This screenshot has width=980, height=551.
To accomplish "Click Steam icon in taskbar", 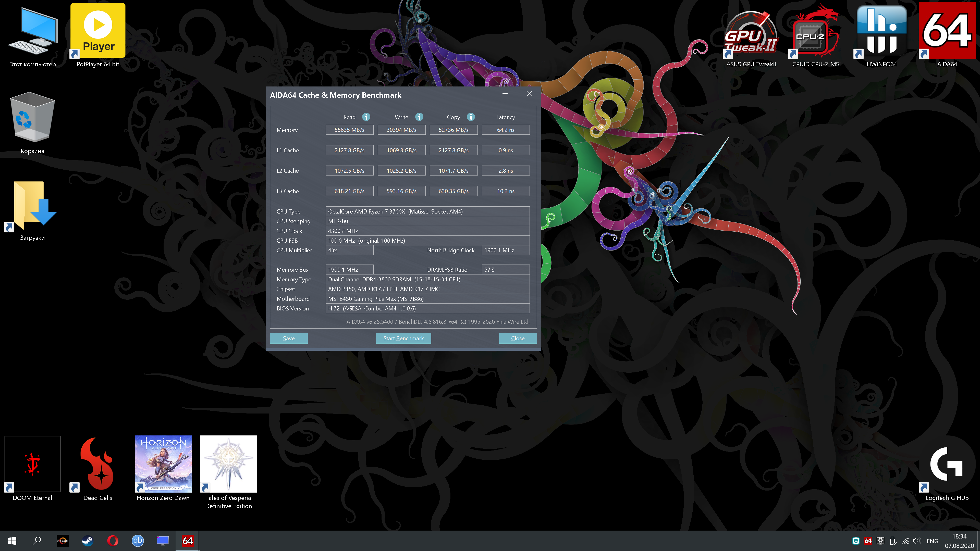I will click(88, 540).
